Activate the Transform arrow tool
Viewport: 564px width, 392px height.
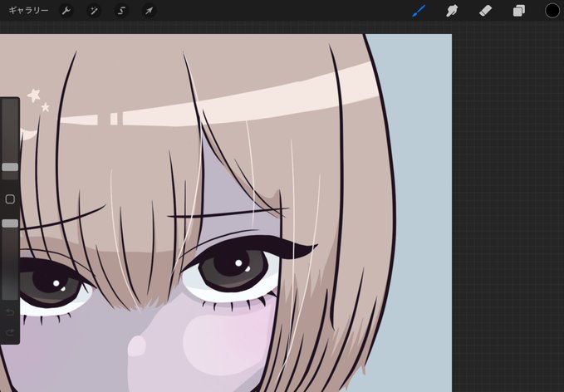149,11
